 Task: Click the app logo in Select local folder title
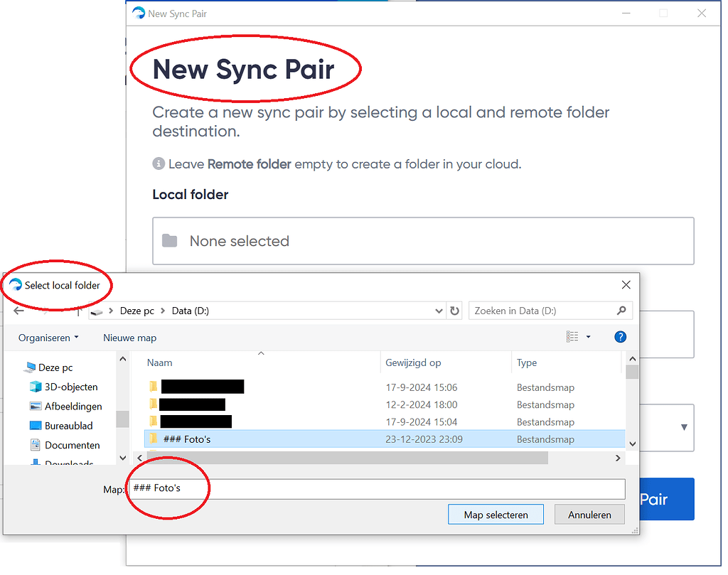[x=16, y=285]
